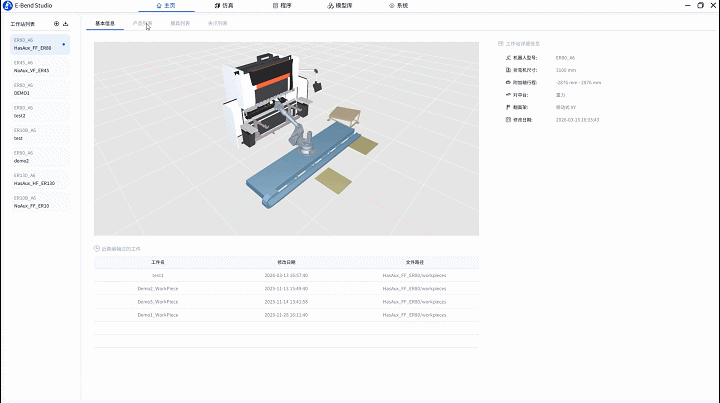Click the 工件名 column header
720x403 pixels.
point(158,262)
